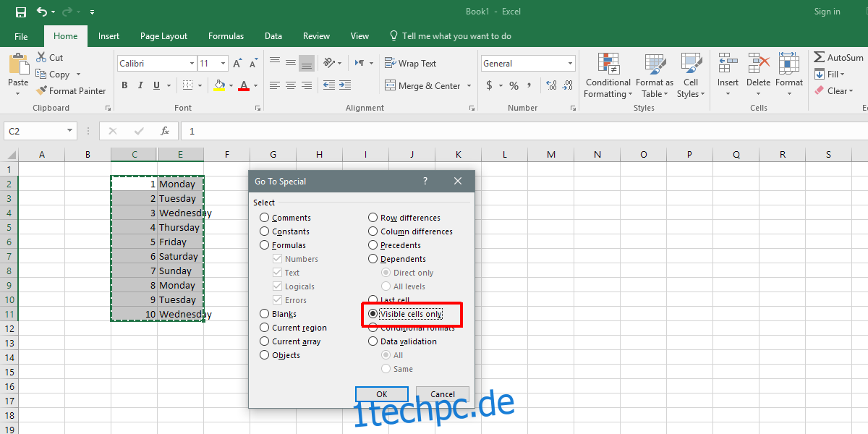
Task: Click OK in Go To Special dialog
Action: pyautogui.click(x=382, y=394)
